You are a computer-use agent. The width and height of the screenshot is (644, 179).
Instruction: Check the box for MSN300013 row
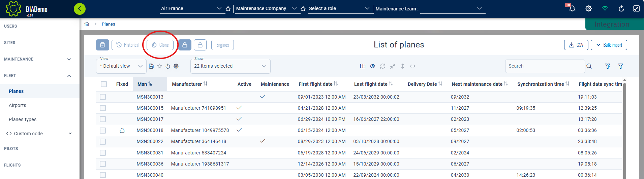tap(103, 97)
